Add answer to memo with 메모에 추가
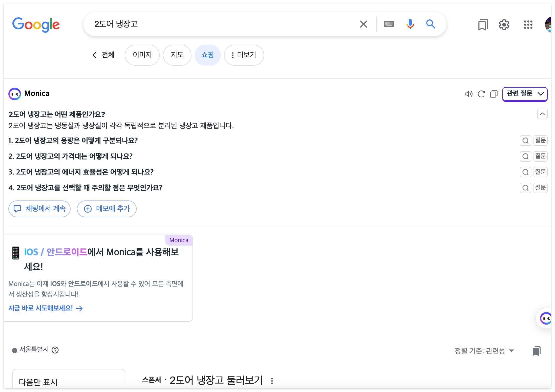The width and height of the screenshot is (555, 392). coord(106,209)
